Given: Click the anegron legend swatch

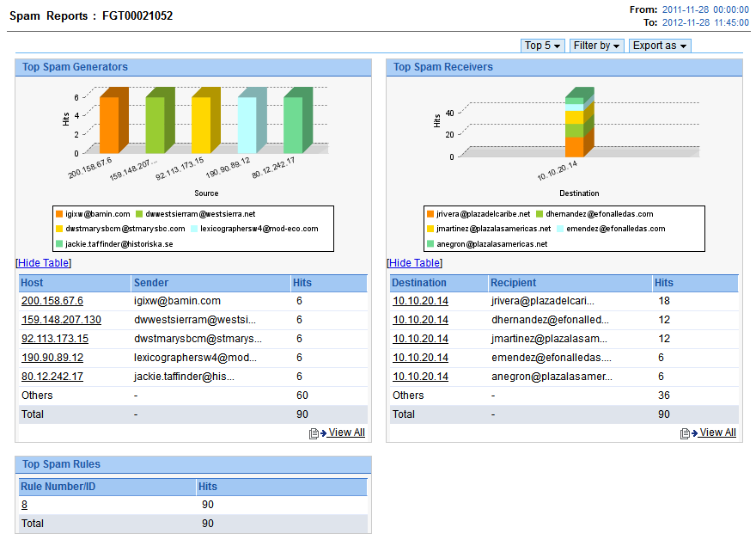Looking at the screenshot, I should coord(430,243).
